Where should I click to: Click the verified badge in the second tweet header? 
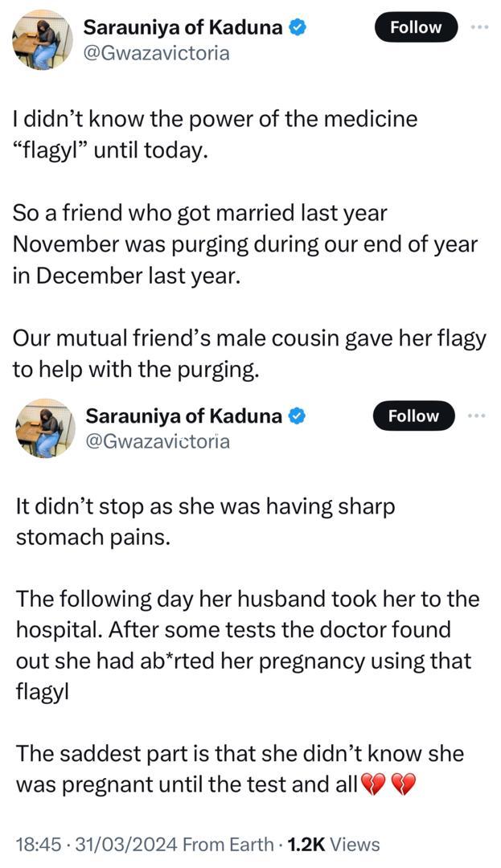[x=298, y=416]
